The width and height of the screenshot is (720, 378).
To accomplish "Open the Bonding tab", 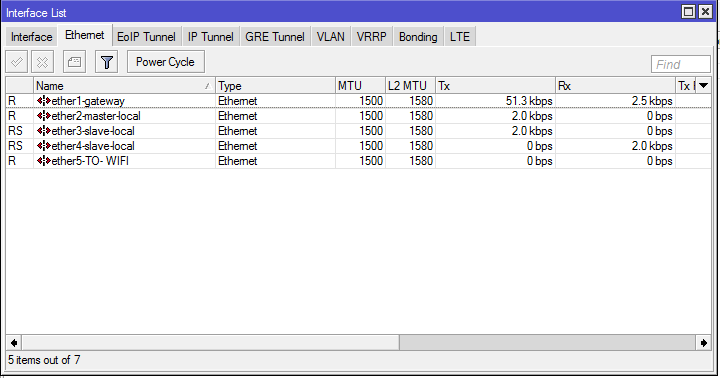I will 418,37.
